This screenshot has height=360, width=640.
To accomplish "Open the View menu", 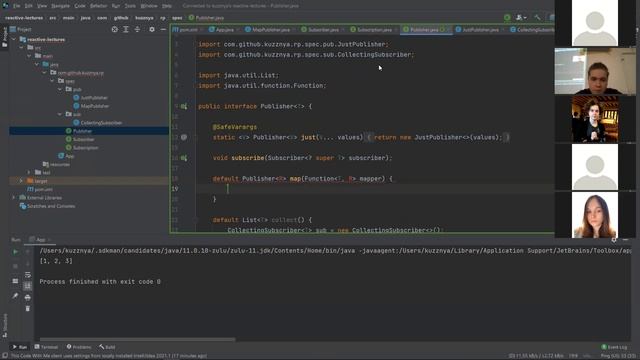I will (x=42, y=6).
